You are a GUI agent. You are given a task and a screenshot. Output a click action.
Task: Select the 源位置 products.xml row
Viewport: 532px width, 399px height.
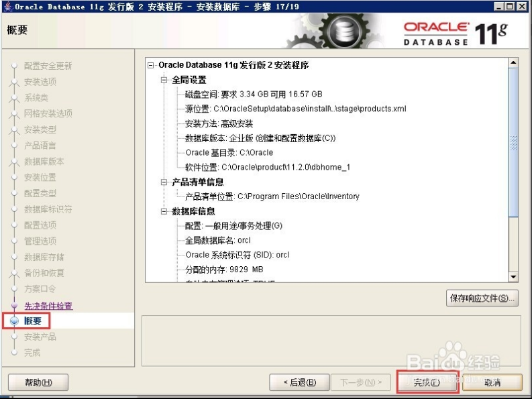coord(295,109)
